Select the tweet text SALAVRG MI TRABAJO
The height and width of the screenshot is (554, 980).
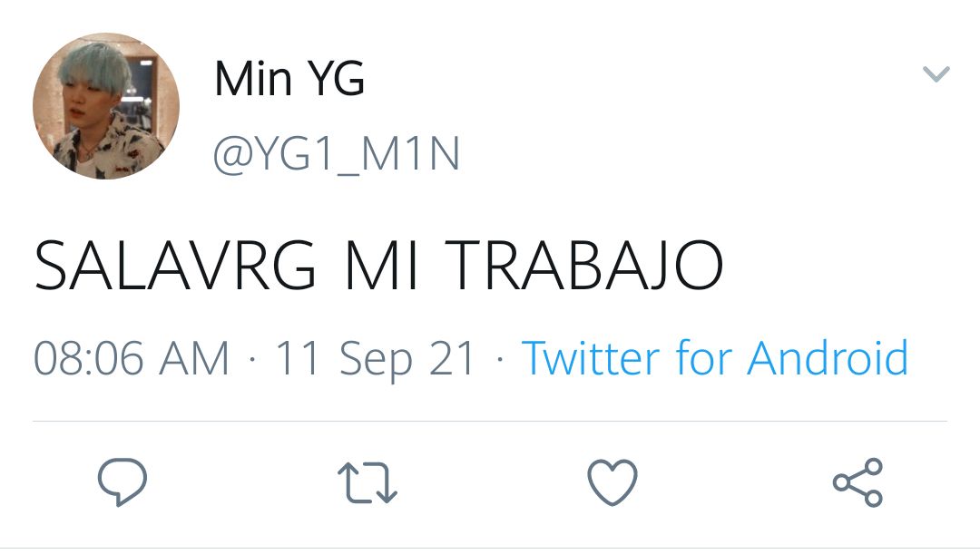click(378, 266)
